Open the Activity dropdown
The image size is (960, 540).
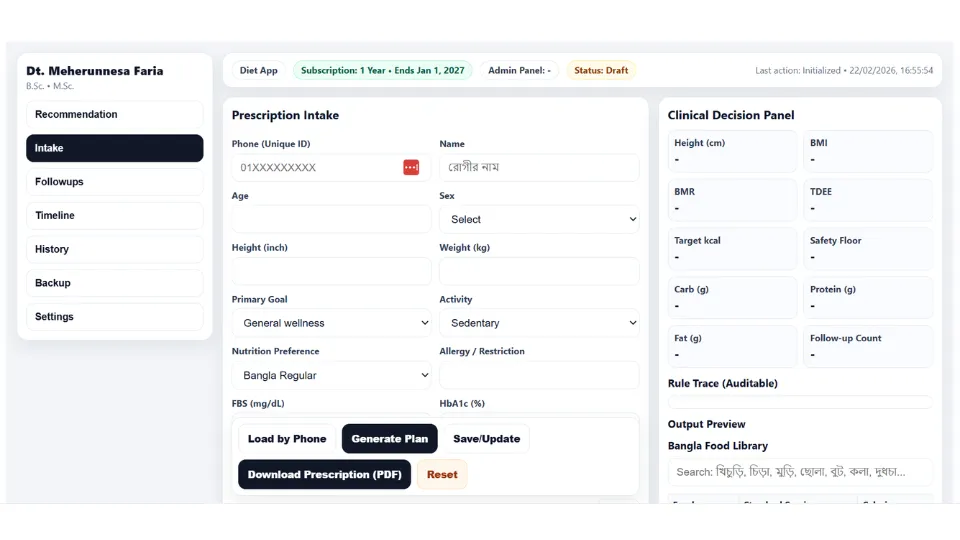pos(539,323)
